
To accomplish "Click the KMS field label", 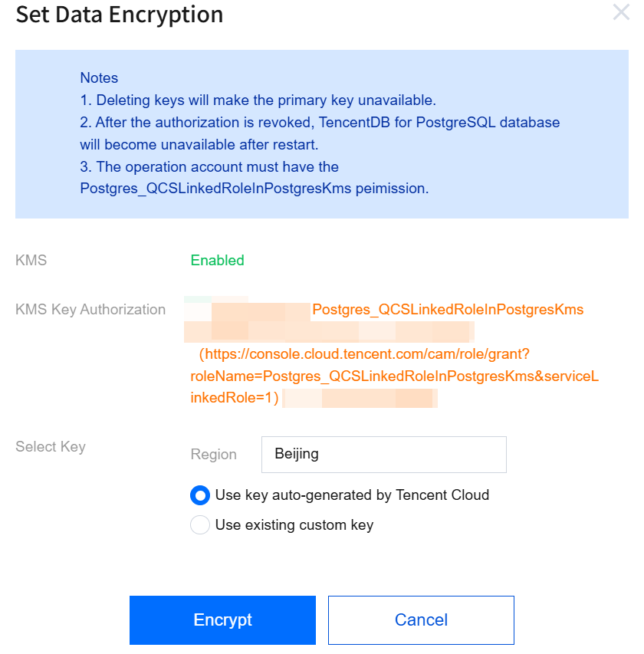I will tap(31, 261).
